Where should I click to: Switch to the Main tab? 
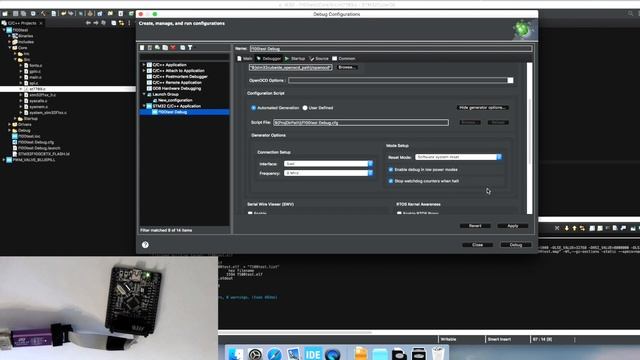point(244,59)
